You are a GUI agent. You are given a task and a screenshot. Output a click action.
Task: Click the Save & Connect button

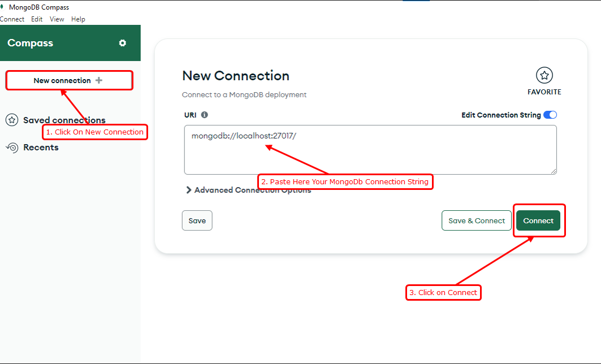(476, 220)
